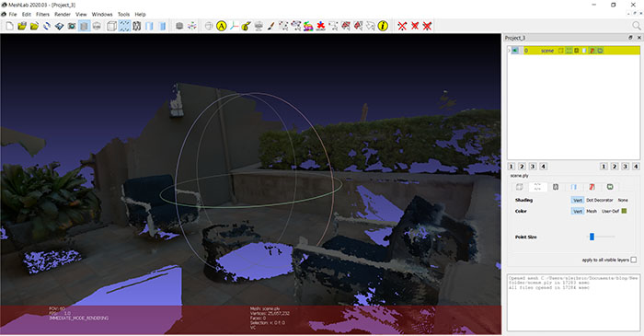Switch to bounding box tab in scene.ply panel
This screenshot has width=644, height=336.
point(520,187)
